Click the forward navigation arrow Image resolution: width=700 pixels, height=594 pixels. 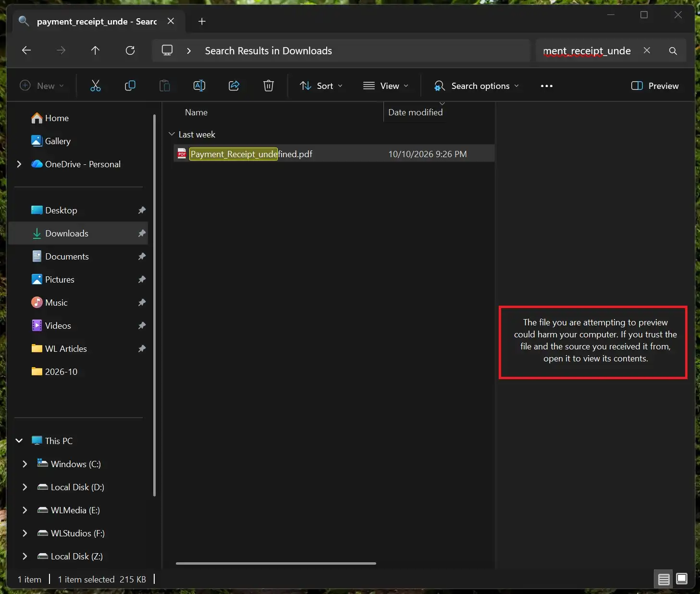coord(61,50)
